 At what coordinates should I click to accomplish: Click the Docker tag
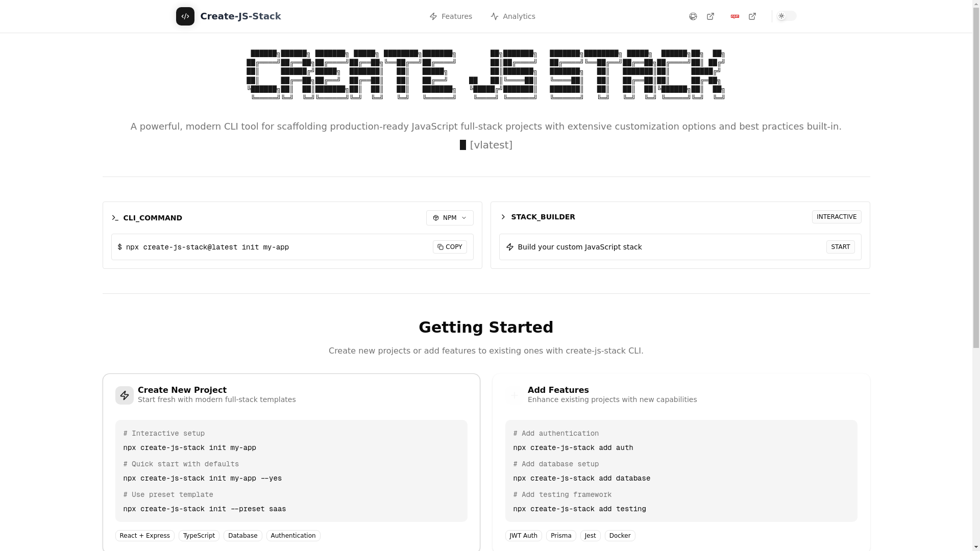point(620,536)
